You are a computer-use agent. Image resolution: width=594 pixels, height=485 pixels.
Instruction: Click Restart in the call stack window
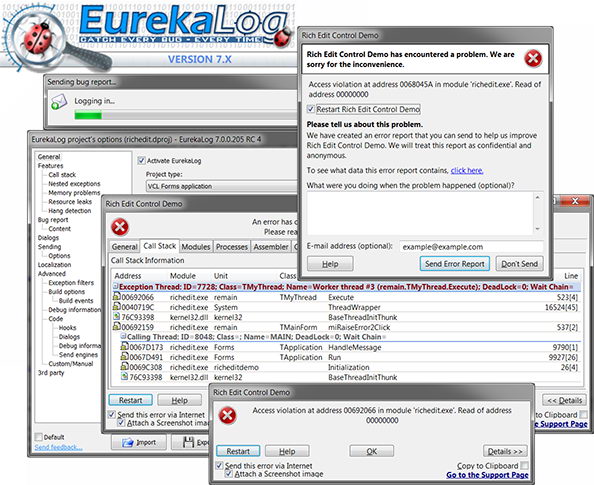131,400
